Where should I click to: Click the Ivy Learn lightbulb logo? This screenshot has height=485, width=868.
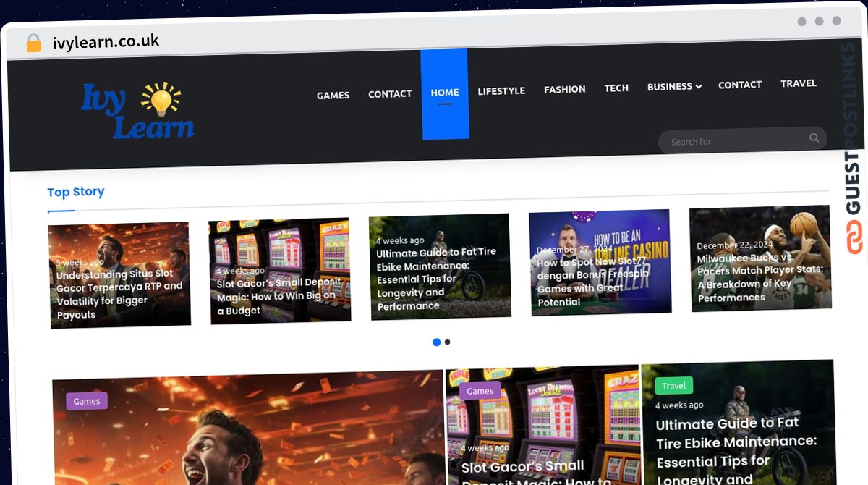click(137, 111)
